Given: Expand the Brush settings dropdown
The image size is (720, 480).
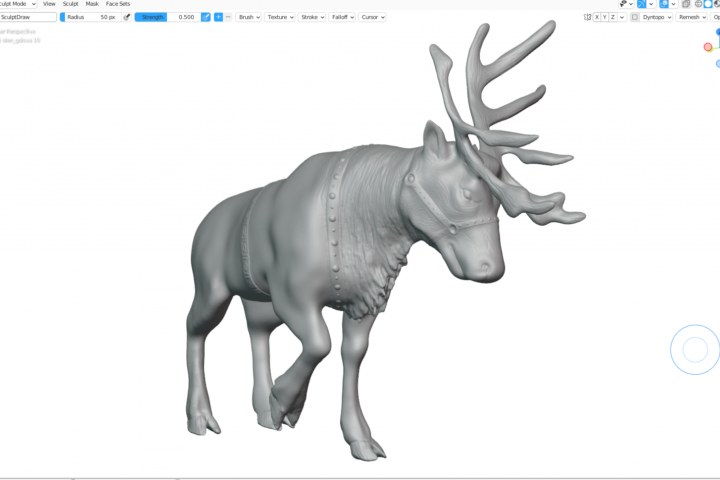Looking at the screenshot, I should pyautogui.click(x=248, y=17).
